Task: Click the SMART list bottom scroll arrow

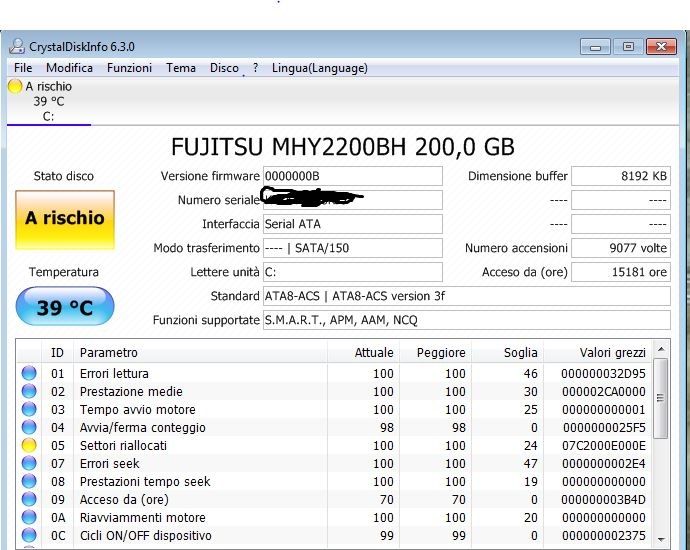Action: coord(661,539)
